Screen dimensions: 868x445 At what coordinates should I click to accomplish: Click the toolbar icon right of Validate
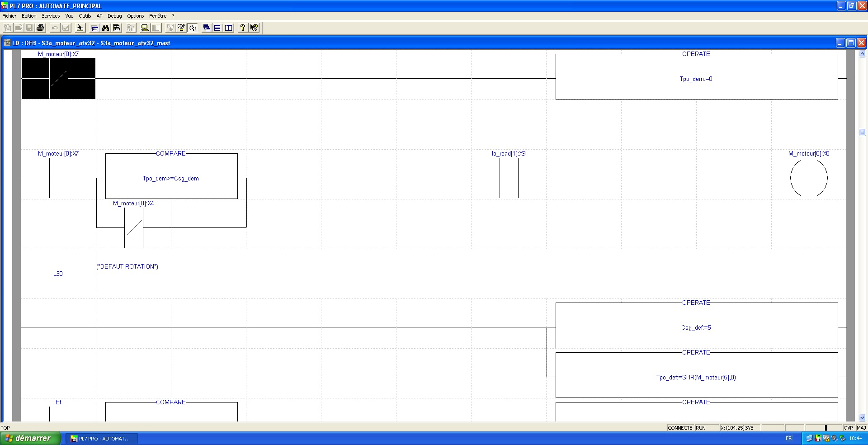click(x=80, y=28)
